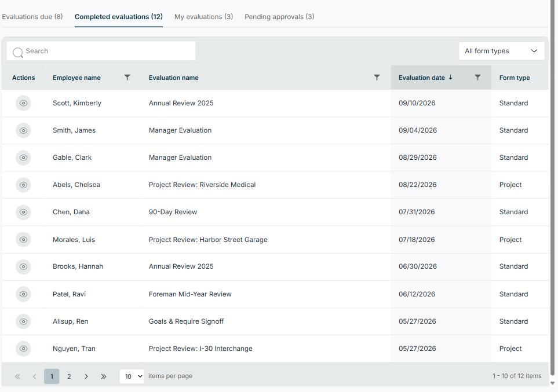Click "Project" form type for Morales, Luis
558x392 pixels.
(x=510, y=240)
